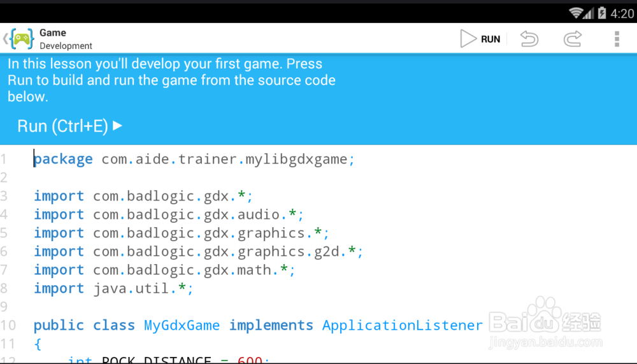Click the import gdx.math line
This screenshot has height=364, width=637.
tap(164, 270)
